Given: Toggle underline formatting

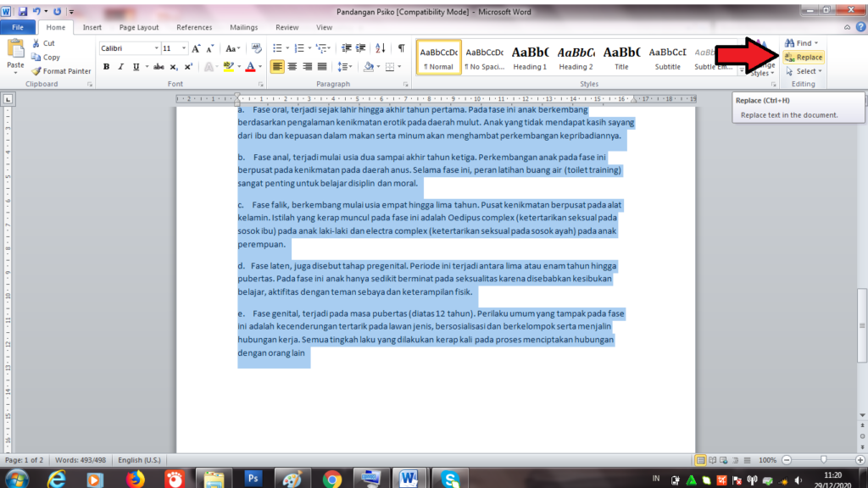Looking at the screenshot, I should (x=136, y=67).
